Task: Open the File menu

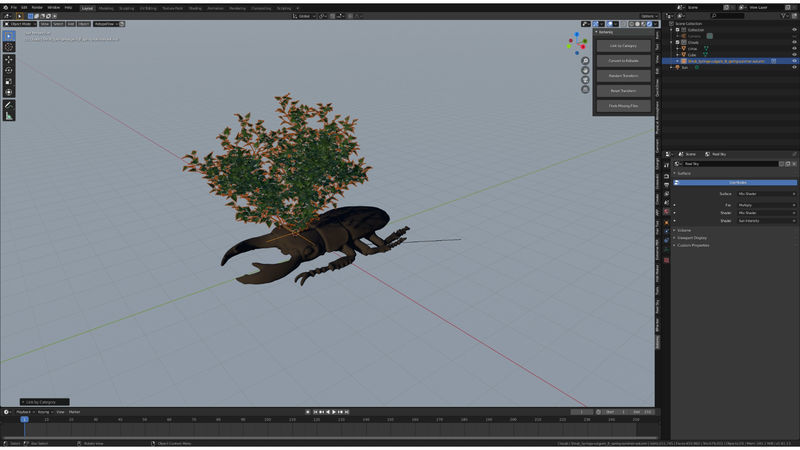Action: pos(14,8)
